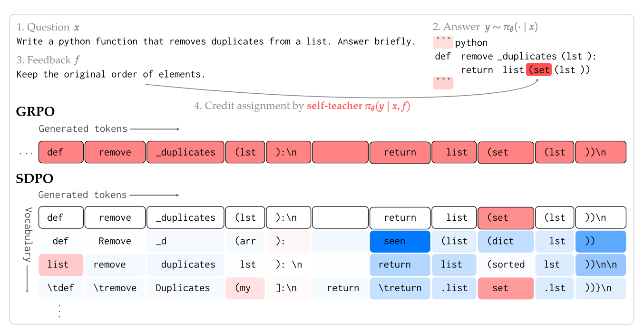This screenshot has height=334, width=644.
Task: Click the red 'def' token in GRPO row
Action: [x=61, y=152]
